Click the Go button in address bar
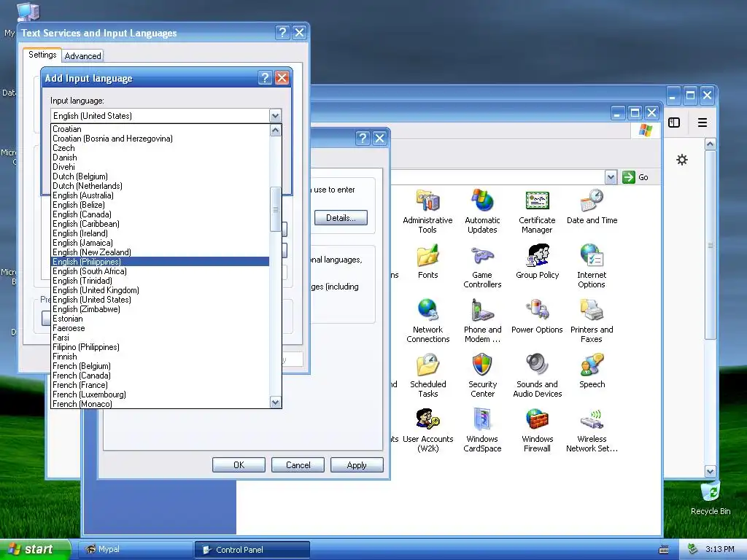This screenshot has width=747, height=560. click(x=635, y=177)
